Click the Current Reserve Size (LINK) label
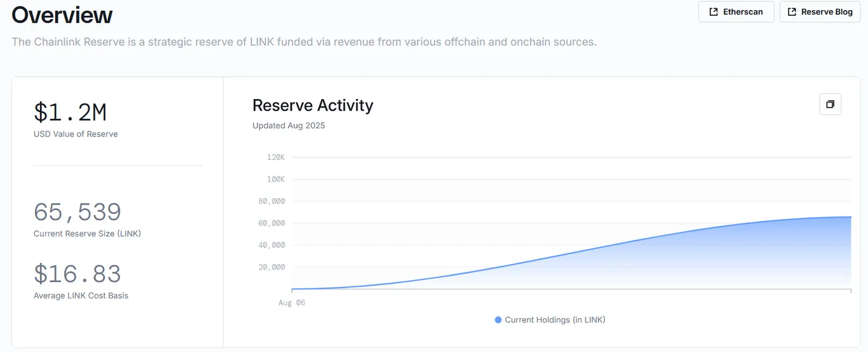868x353 pixels. coord(87,234)
